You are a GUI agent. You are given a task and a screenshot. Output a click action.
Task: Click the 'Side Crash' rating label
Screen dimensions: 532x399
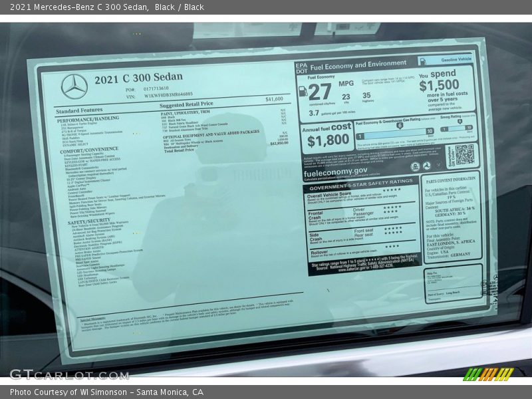(x=315, y=237)
